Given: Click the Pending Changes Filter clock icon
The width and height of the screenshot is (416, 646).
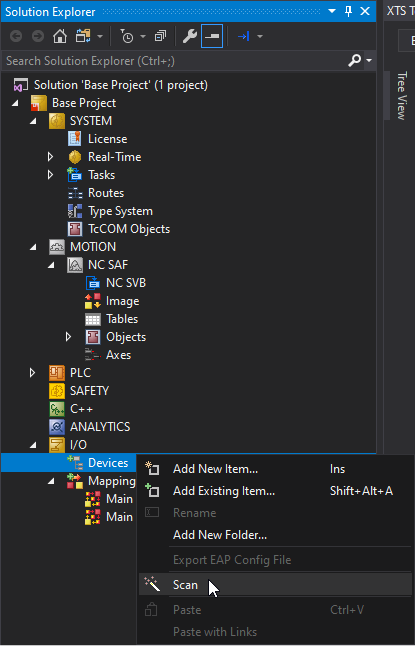Looking at the screenshot, I should [126, 36].
